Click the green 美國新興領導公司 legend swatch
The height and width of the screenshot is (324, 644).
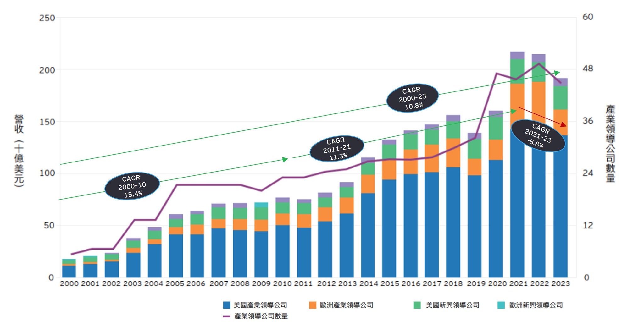pyautogui.click(x=417, y=305)
